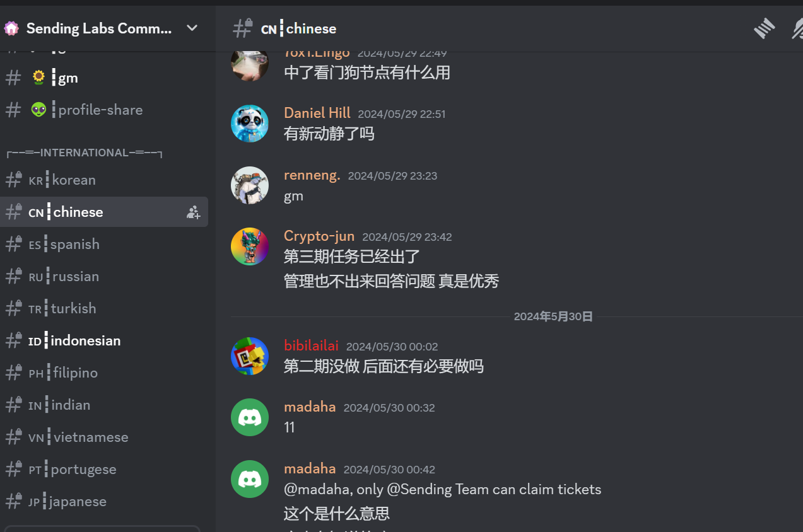
Task: Click madaha's green Discord avatar at 00:32
Action: [x=250, y=417]
